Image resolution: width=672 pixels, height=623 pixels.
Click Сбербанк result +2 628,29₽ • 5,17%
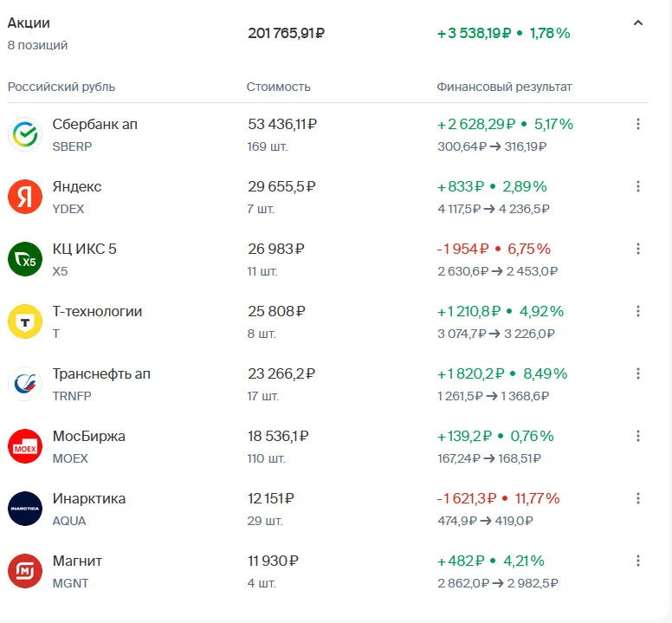[x=505, y=125]
